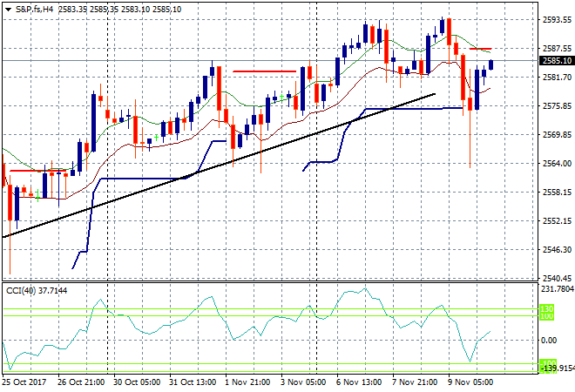Click the OHLC values 2583.35 2585.35 2583.10 2585.10

point(119,10)
